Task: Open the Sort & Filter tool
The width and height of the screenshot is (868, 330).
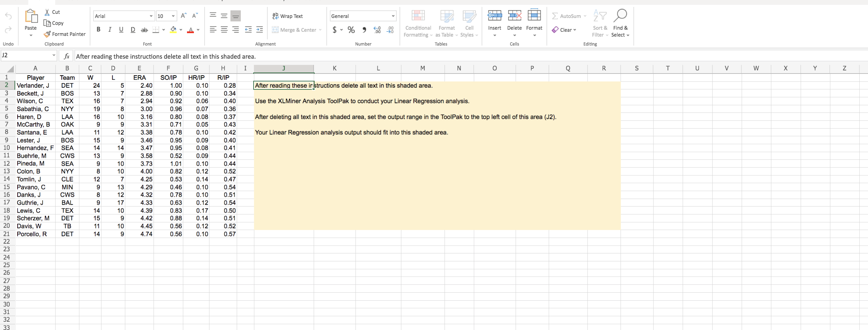Action: click(x=600, y=23)
